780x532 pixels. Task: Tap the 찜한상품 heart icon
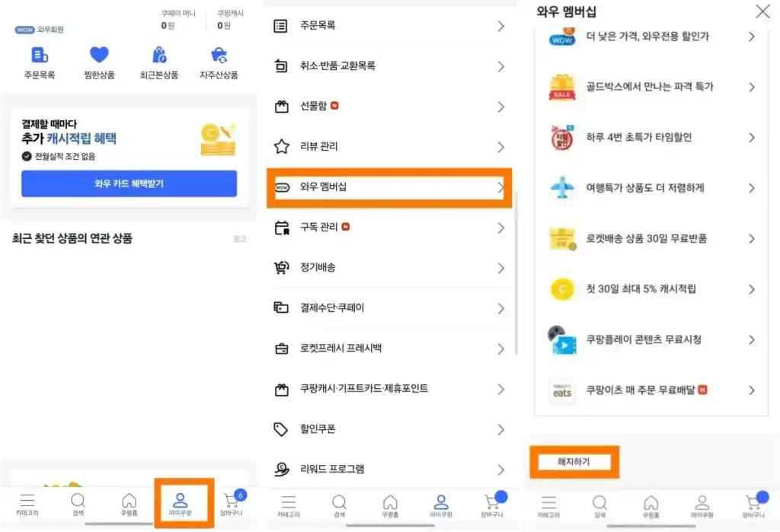[x=99, y=54]
